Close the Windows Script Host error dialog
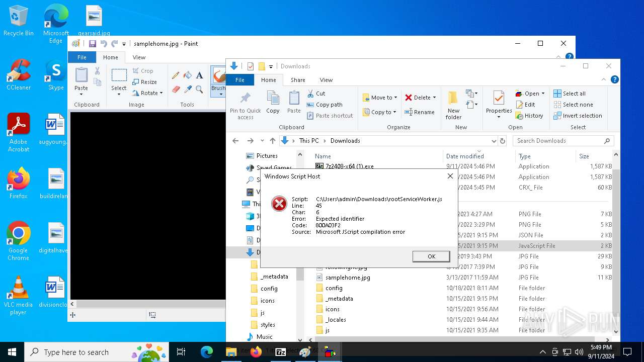This screenshot has width=644, height=362. point(450,176)
